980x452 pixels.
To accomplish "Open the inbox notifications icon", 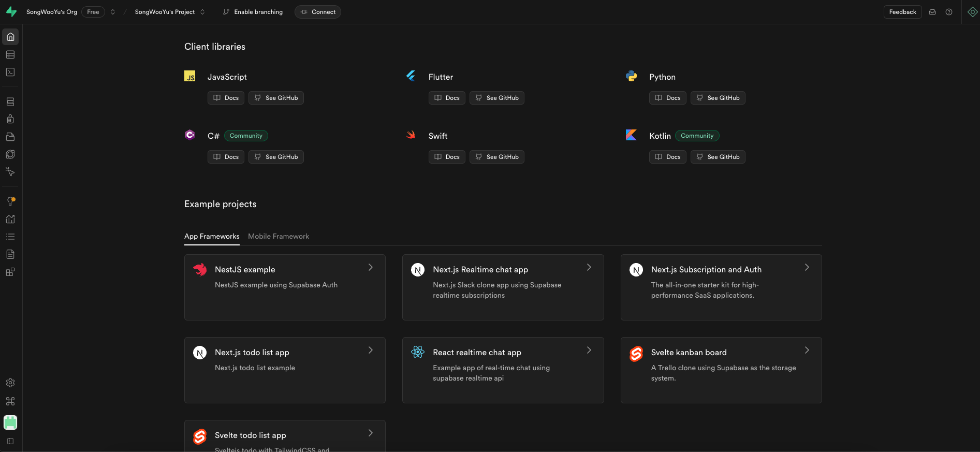I will pyautogui.click(x=932, y=12).
